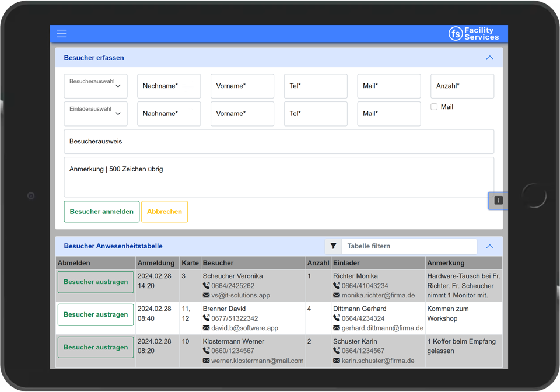Click the note Kommen zum Workshop
The width and height of the screenshot is (560, 392).
point(448,313)
